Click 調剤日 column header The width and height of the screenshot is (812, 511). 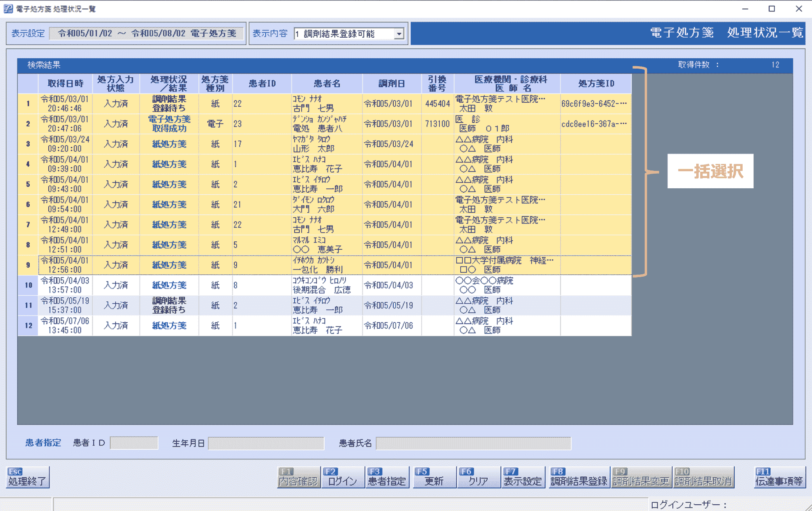[392, 84]
